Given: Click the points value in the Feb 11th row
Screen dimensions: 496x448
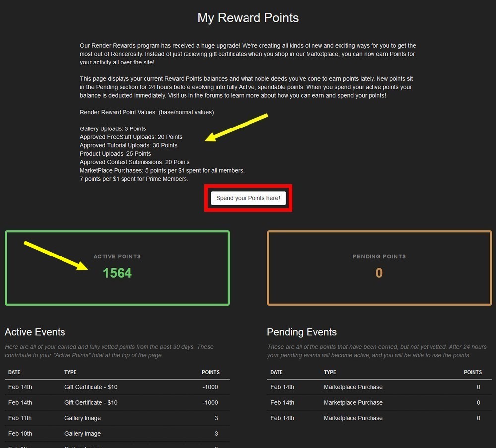Looking at the screenshot, I should pyautogui.click(x=216, y=418).
